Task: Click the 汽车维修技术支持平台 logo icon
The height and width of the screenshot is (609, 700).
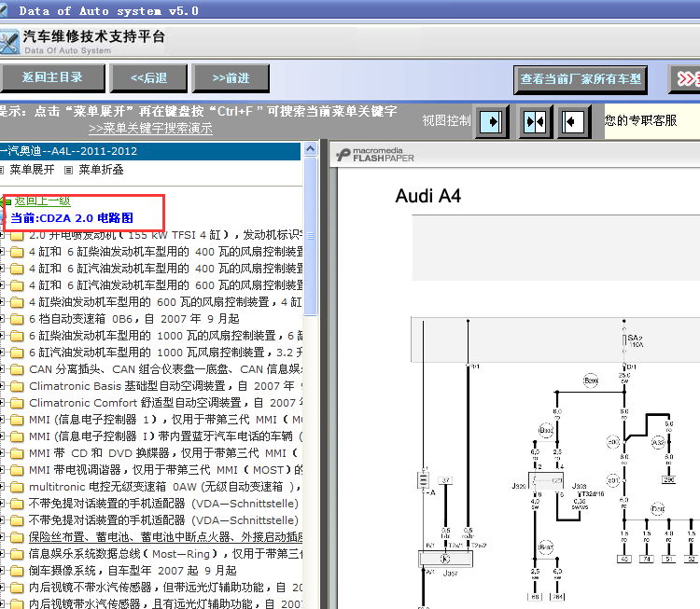Action: tap(10, 43)
